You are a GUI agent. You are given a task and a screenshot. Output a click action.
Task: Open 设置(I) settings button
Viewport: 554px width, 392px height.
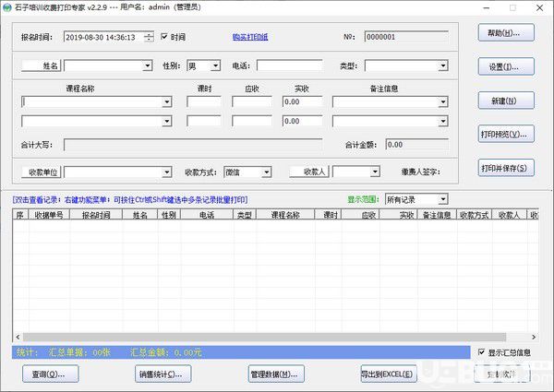tap(506, 66)
